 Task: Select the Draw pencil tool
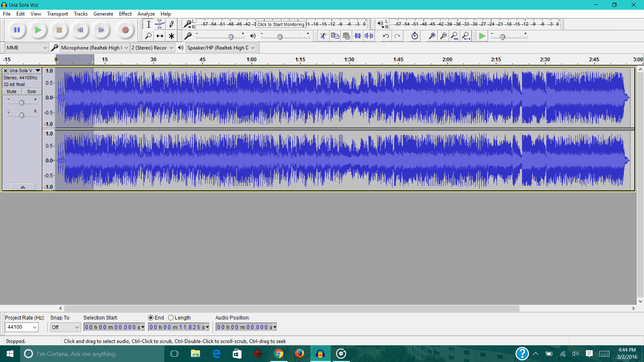pyautogui.click(x=171, y=24)
